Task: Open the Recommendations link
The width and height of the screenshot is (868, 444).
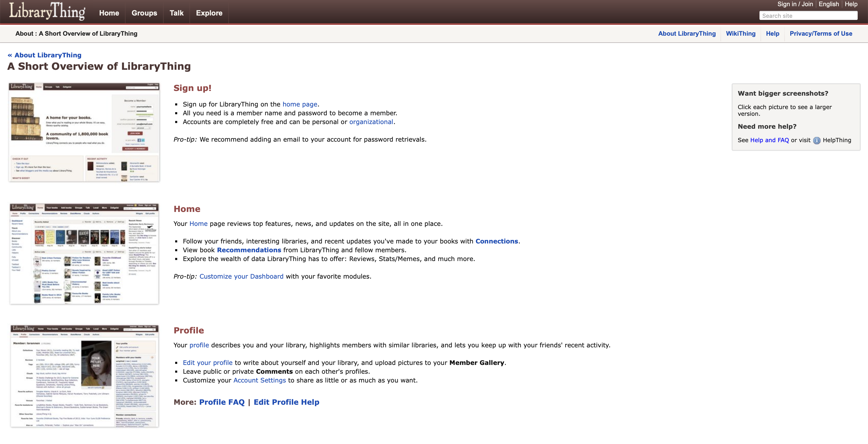Action: (249, 250)
